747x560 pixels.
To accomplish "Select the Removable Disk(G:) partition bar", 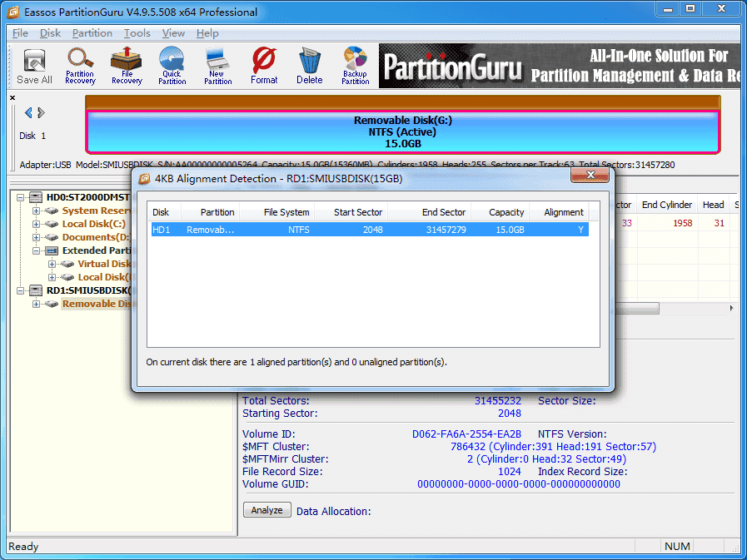I will coord(402,132).
